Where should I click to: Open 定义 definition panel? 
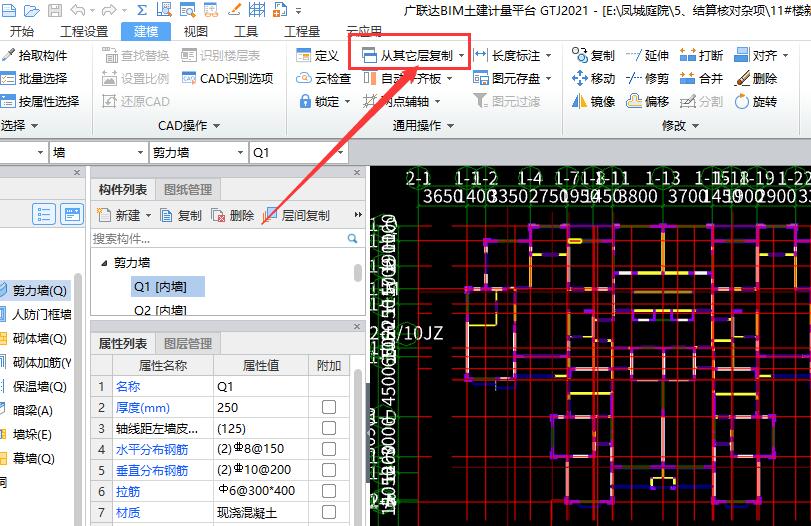pyautogui.click(x=317, y=55)
